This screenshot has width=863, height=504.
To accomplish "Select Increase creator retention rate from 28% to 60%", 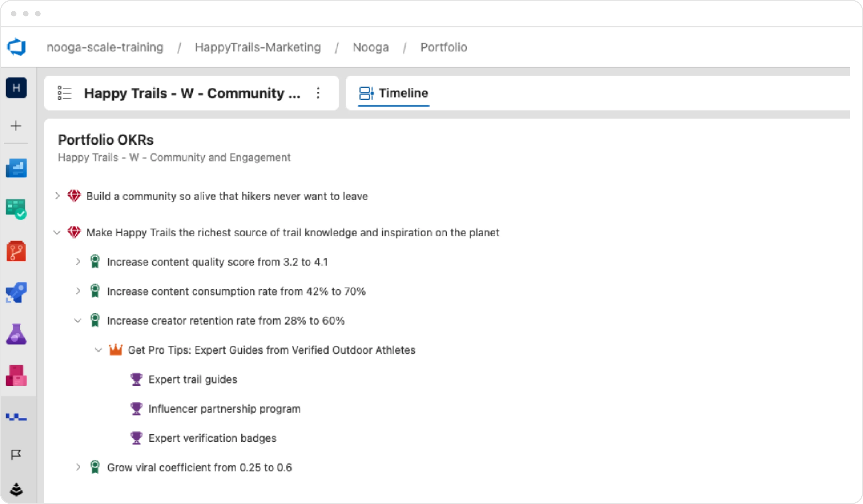I will click(x=226, y=320).
